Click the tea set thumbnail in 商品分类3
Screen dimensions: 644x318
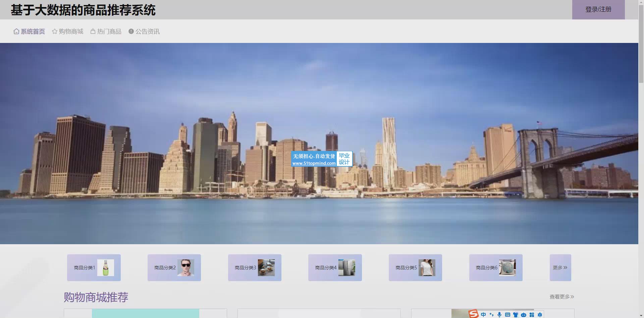(x=266, y=268)
